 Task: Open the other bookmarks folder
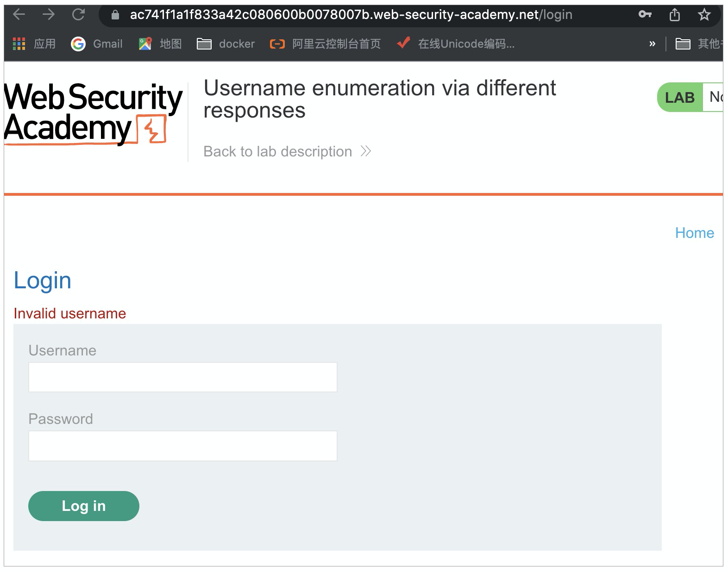[698, 44]
